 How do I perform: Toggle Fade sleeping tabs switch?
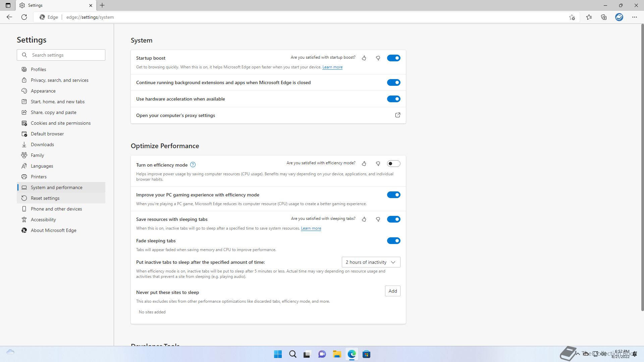pos(394,241)
